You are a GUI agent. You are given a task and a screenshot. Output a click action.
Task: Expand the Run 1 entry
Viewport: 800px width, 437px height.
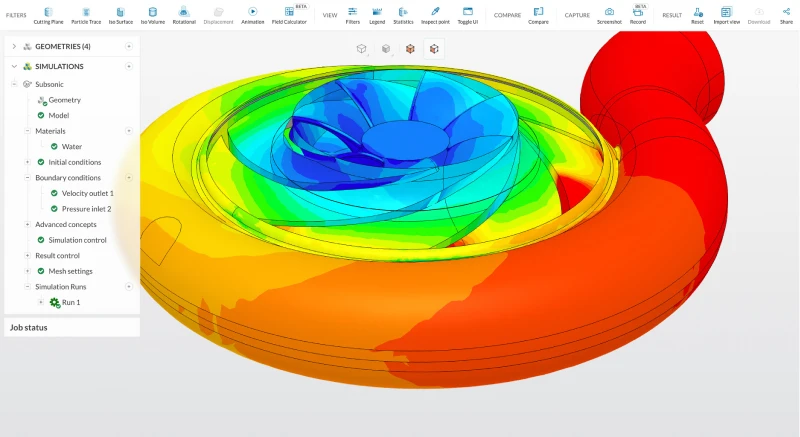click(41, 302)
